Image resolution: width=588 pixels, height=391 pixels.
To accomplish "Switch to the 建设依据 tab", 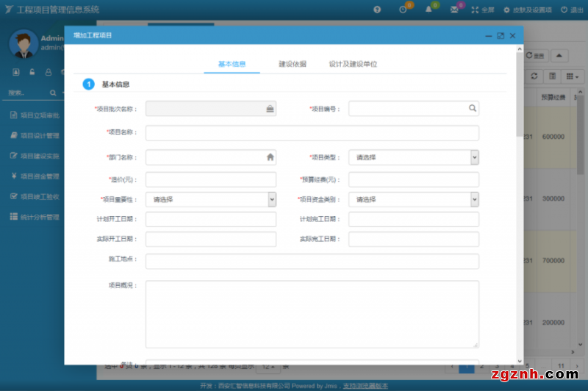I will (293, 64).
